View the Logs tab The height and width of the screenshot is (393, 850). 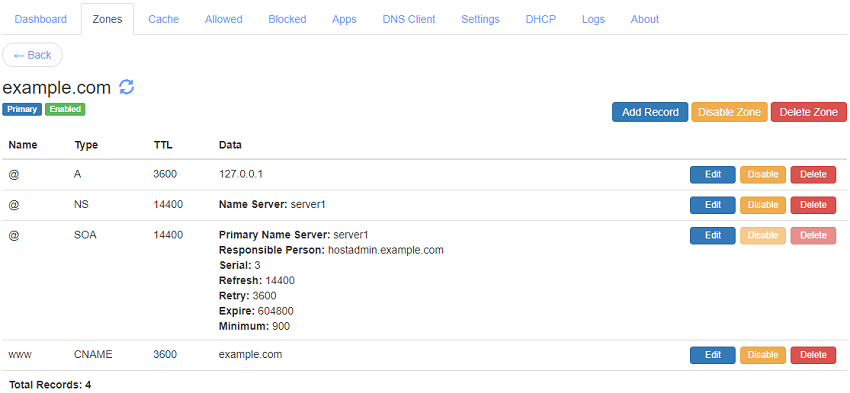[x=593, y=19]
